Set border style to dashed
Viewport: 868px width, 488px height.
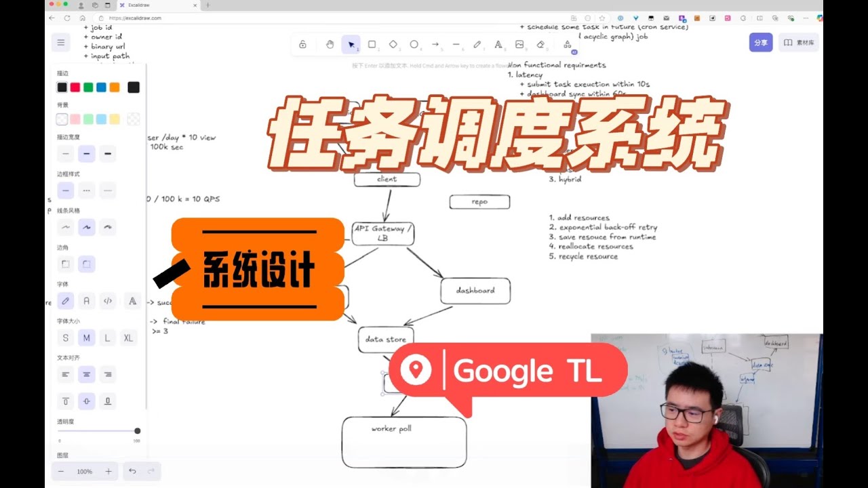87,190
